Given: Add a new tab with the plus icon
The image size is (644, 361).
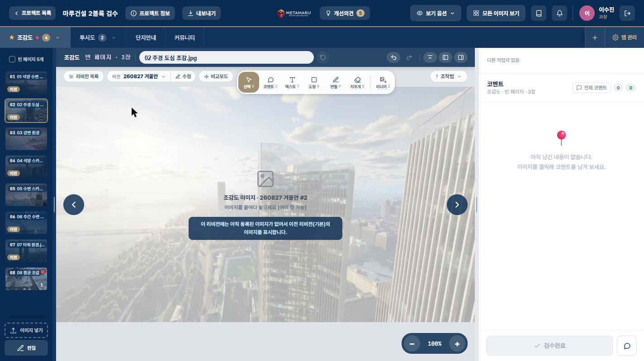Looking at the screenshot, I should click(x=595, y=38).
